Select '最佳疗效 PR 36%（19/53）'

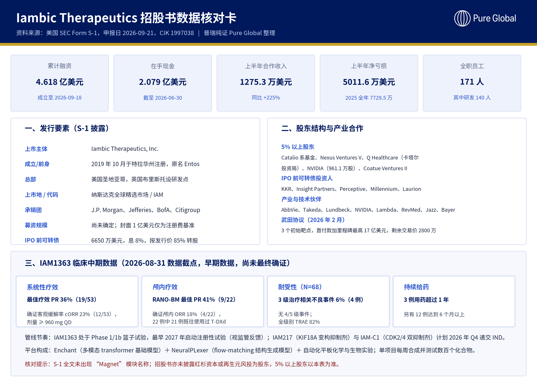click(x=62, y=299)
